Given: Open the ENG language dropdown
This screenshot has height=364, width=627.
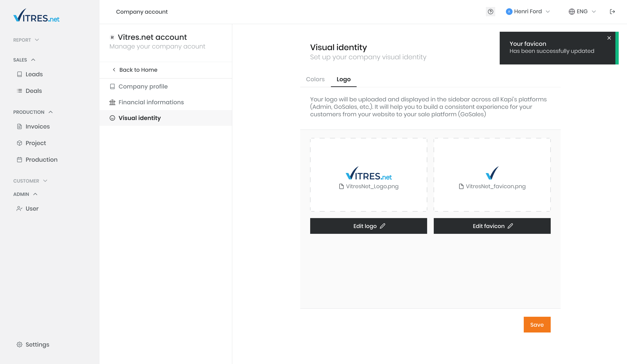Looking at the screenshot, I should click(582, 11).
